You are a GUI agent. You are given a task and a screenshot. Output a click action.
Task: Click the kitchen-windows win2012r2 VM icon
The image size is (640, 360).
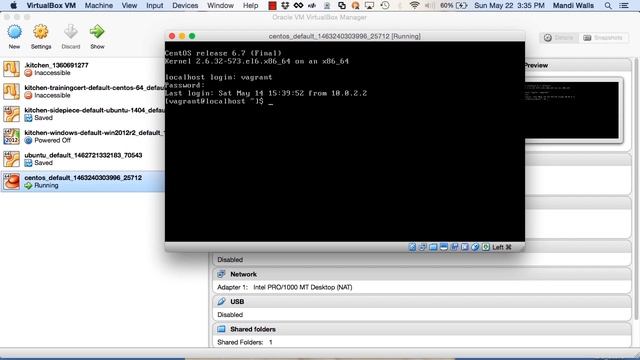coord(11,136)
